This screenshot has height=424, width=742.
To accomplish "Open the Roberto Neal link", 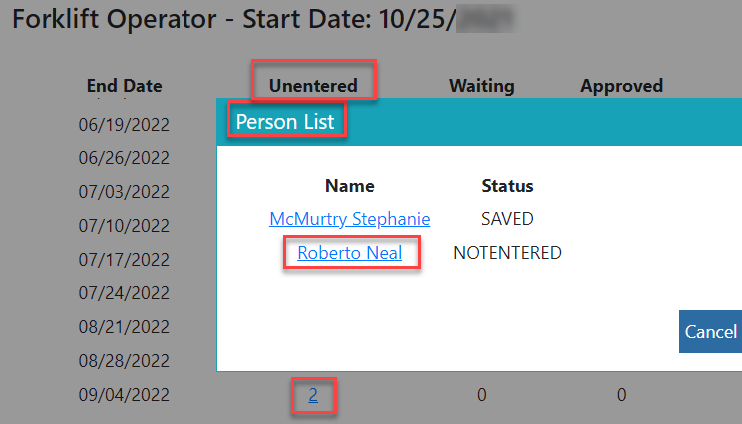I will click(x=349, y=254).
